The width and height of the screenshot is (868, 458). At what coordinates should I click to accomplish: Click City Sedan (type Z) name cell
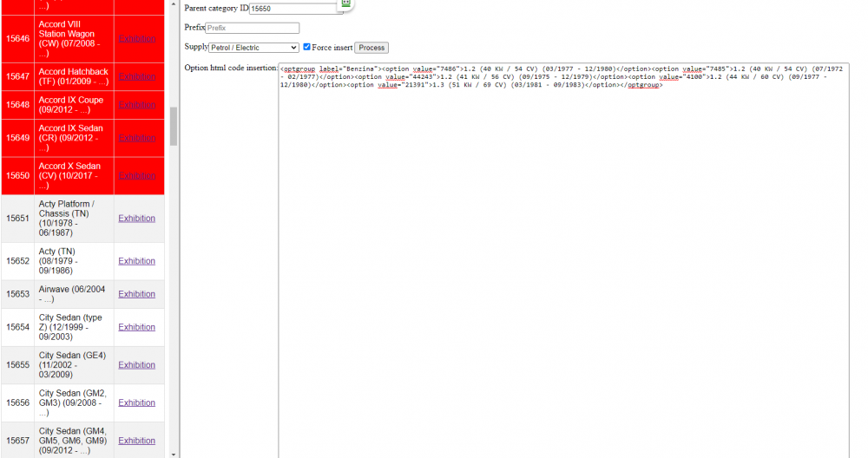(x=74, y=328)
